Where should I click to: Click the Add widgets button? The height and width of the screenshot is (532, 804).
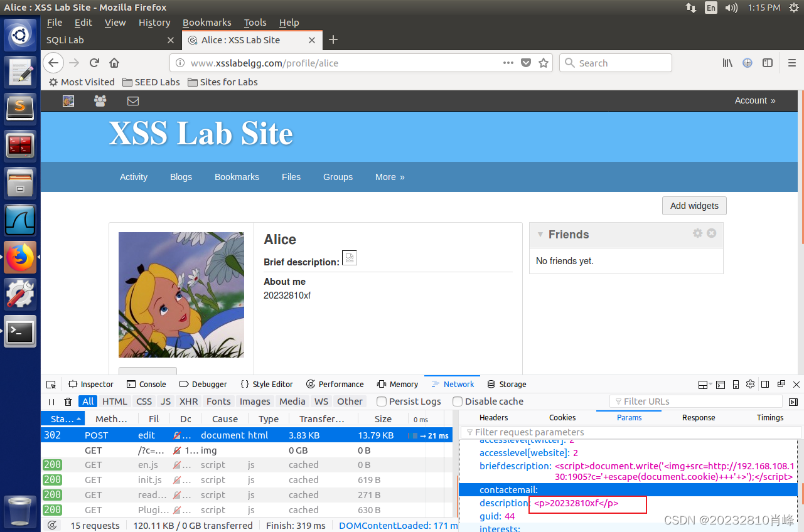pyautogui.click(x=694, y=206)
